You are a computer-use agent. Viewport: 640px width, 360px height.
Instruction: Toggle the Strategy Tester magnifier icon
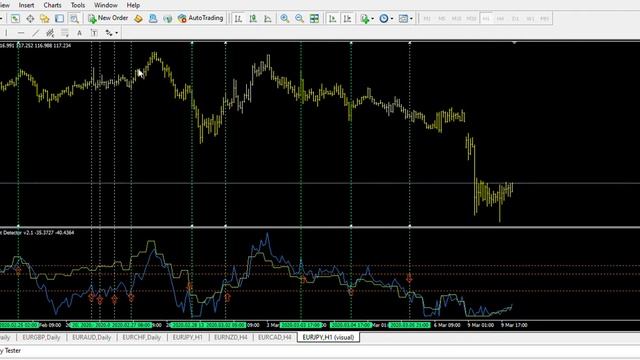[x=74, y=18]
